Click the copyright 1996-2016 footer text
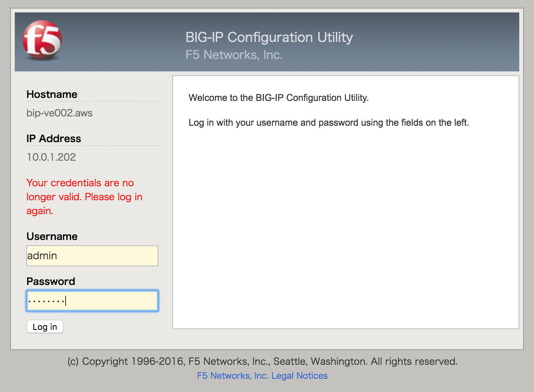The width and height of the screenshot is (534, 392). coord(263,361)
